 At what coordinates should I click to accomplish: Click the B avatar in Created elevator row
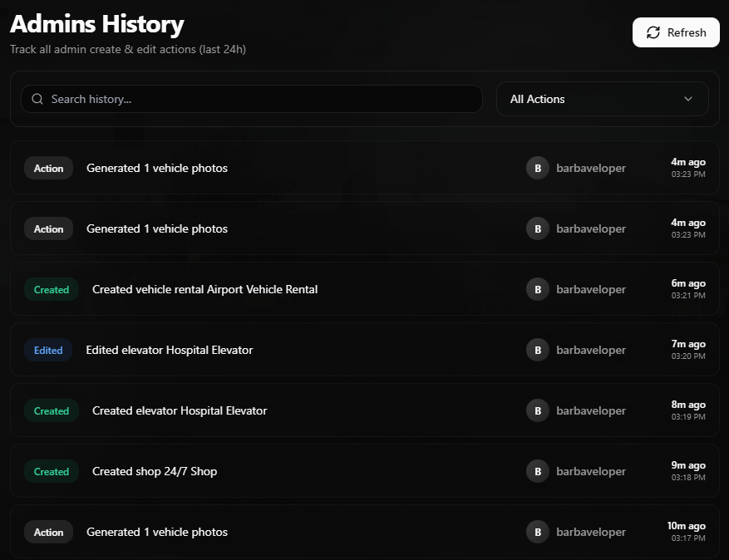click(x=538, y=410)
